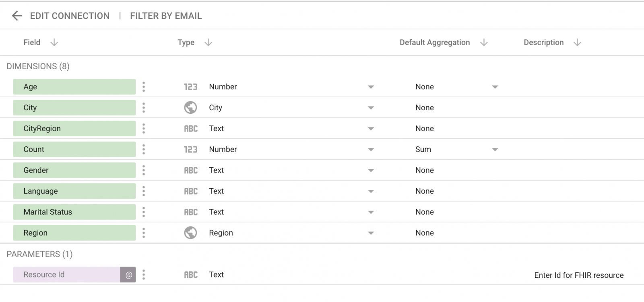Open the City field three-dot menu
The height and width of the screenshot is (302, 644).
tap(144, 108)
